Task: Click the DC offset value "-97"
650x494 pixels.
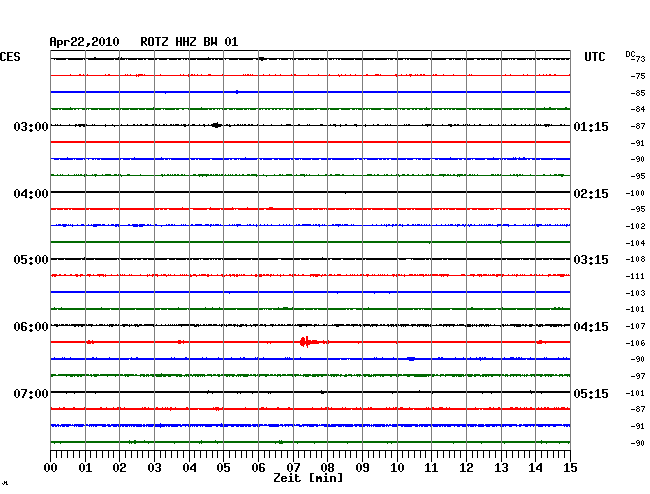Action: (638, 376)
